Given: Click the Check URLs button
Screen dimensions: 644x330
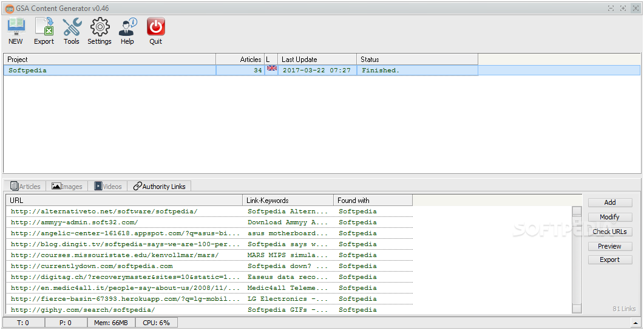Looking at the screenshot, I should click(x=610, y=232).
